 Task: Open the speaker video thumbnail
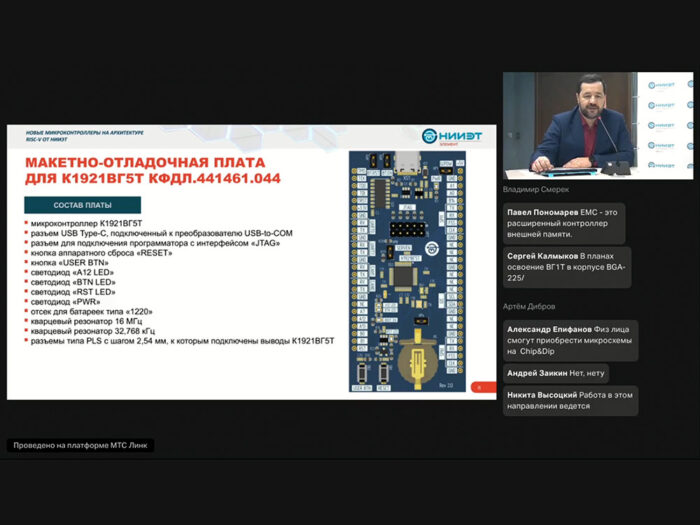click(597, 126)
